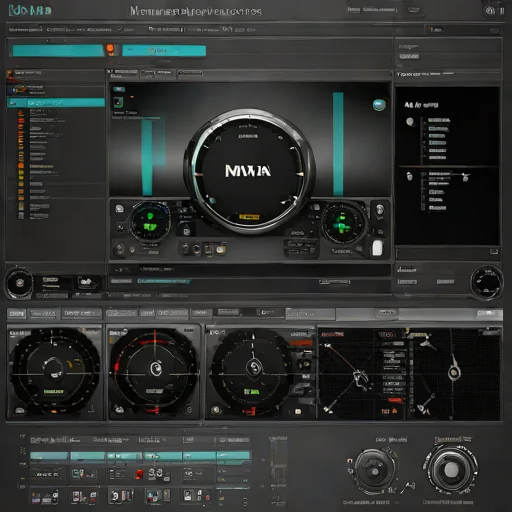Click the large central NMVIA dial
512x512 pixels.
coord(248,171)
